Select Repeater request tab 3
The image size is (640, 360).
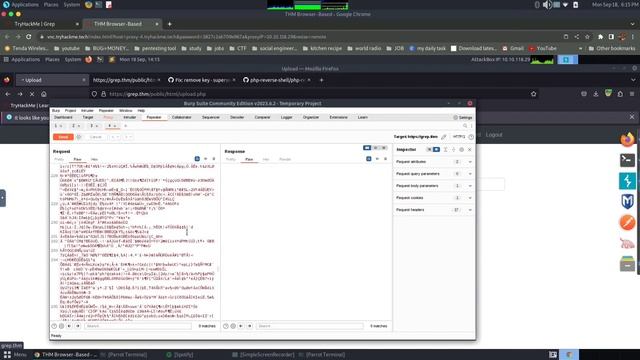point(94,126)
